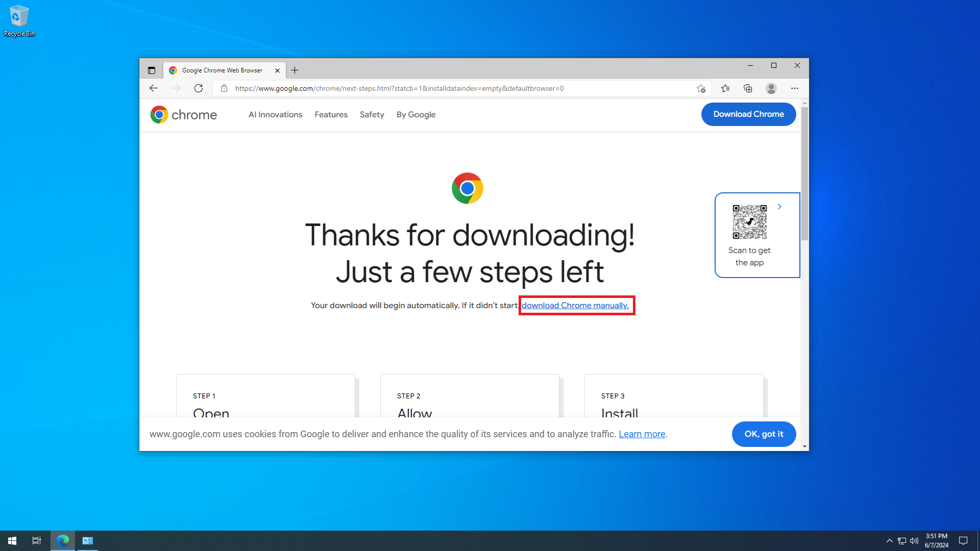Open a new browser tab

[x=295, y=70]
